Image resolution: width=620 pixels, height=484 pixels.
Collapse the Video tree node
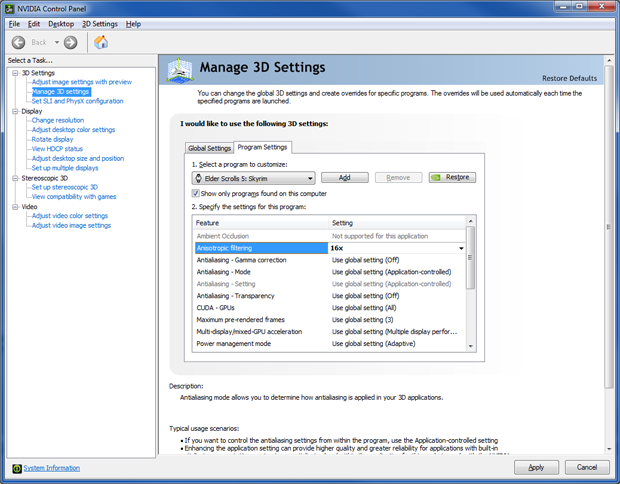[15, 207]
